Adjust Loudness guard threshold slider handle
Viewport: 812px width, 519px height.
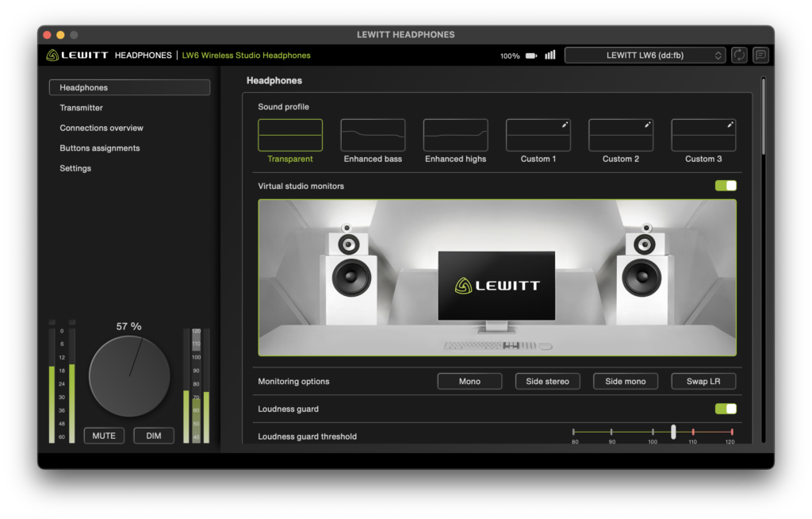pos(673,432)
